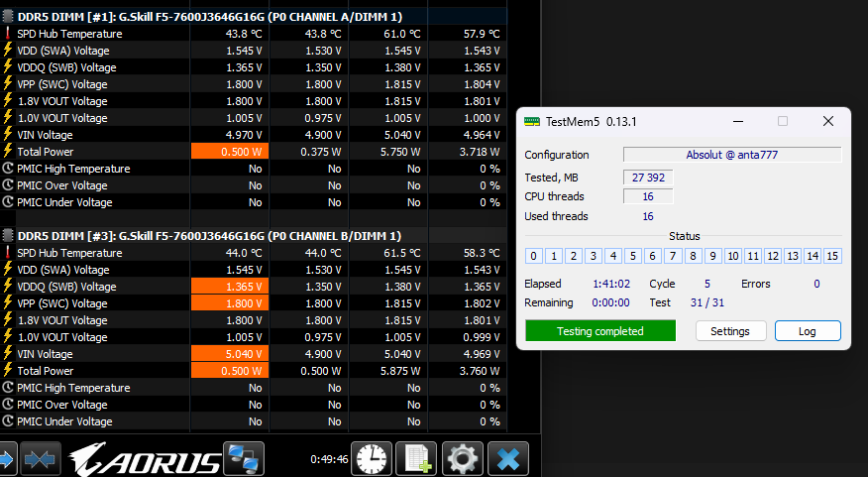This screenshot has width=868, height=477.
Task: Select DIMM #1 1.8V VOUT Voltage row label
Action: tap(62, 101)
